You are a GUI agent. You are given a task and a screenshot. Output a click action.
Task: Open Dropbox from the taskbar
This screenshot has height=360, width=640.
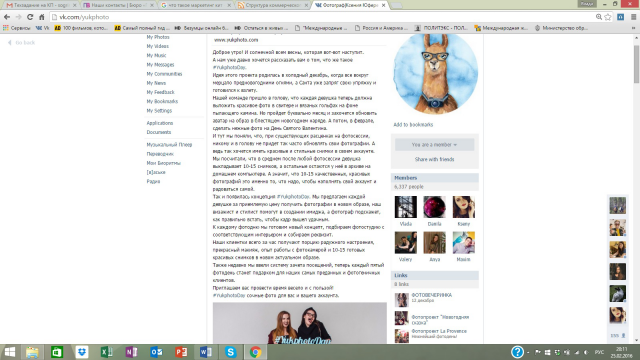[82, 352]
